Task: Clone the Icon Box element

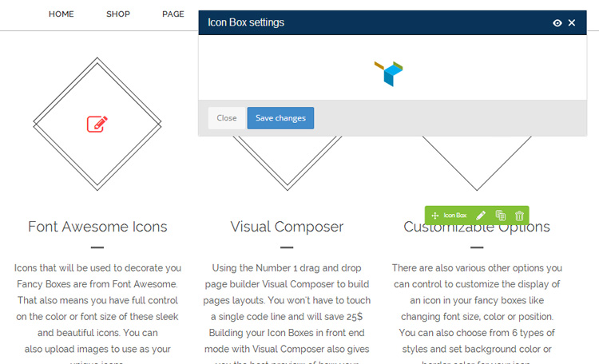Action: [501, 216]
